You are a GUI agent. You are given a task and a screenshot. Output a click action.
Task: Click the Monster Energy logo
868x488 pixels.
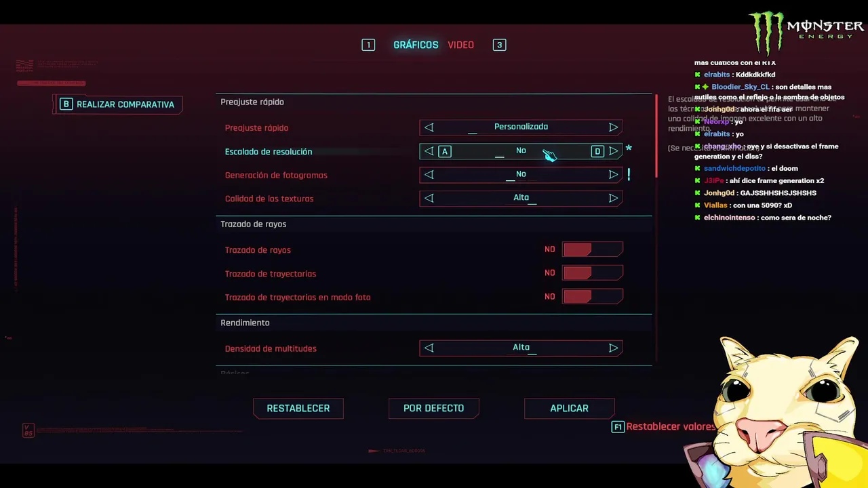[x=806, y=33]
